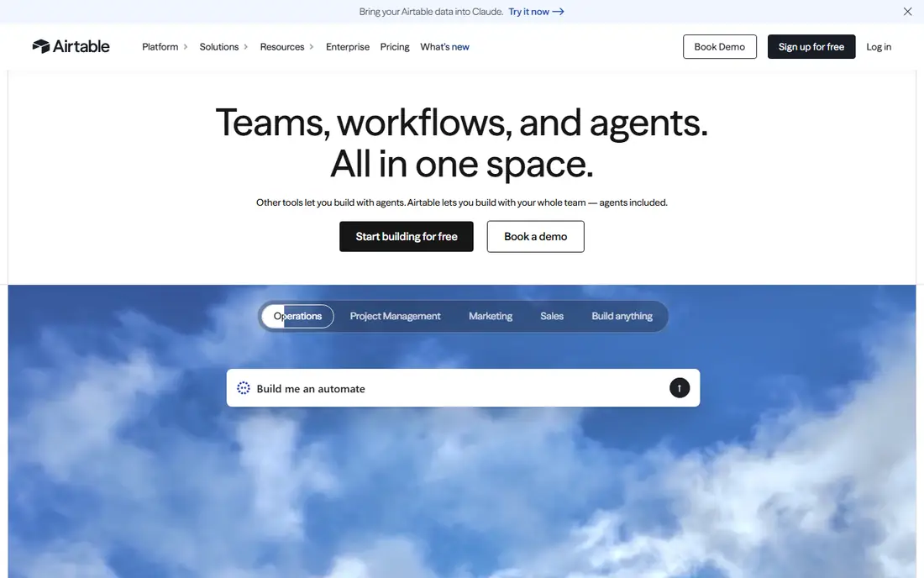Dismiss the top announcement banner
The width and height of the screenshot is (924, 578).
(x=907, y=12)
